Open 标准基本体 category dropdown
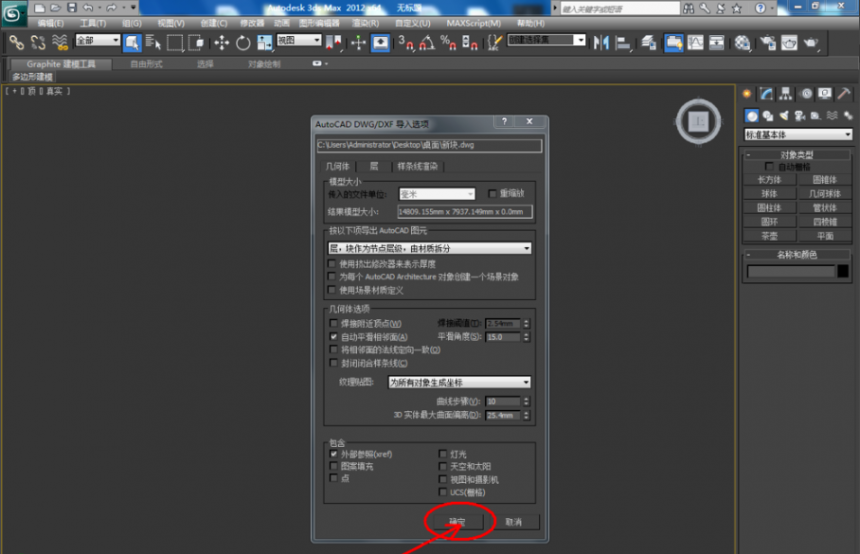Screen dimensions: 860x554 (798, 134)
